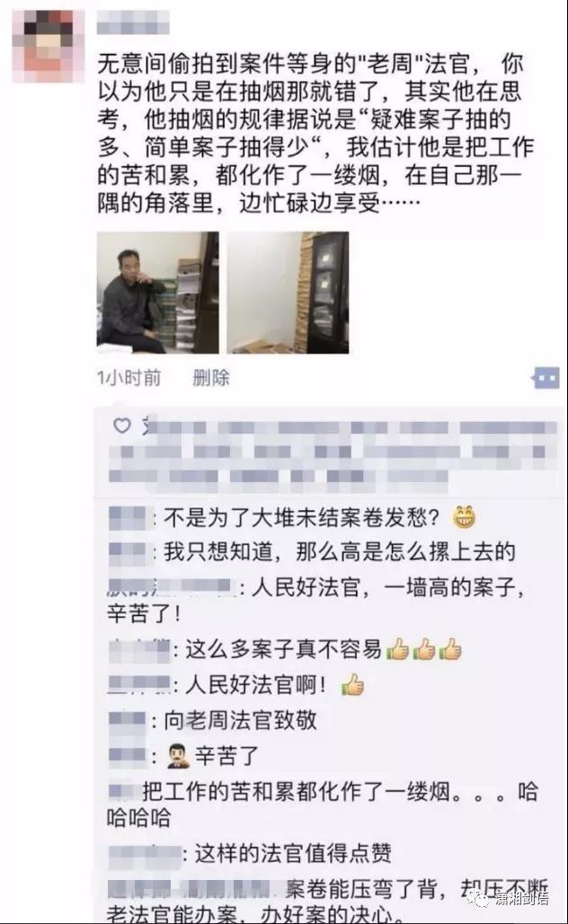Open the comment menu with two dots
Image resolution: width=568 pixels, height=924 pixels.
tap(546, 378)
